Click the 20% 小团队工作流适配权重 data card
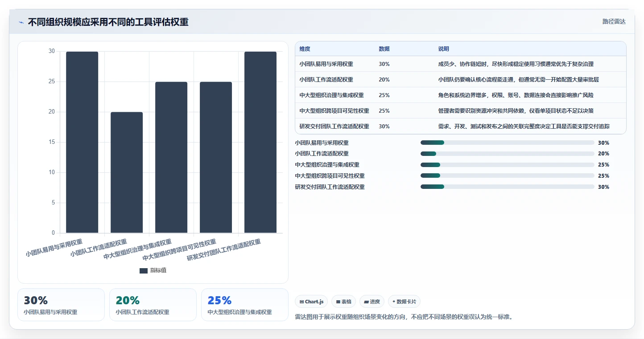The height and width of the screenshot is (339, 644). coord(153,305)
